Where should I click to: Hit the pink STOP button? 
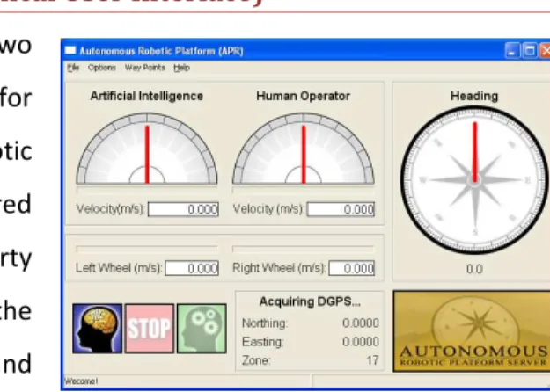click(150, 329)
